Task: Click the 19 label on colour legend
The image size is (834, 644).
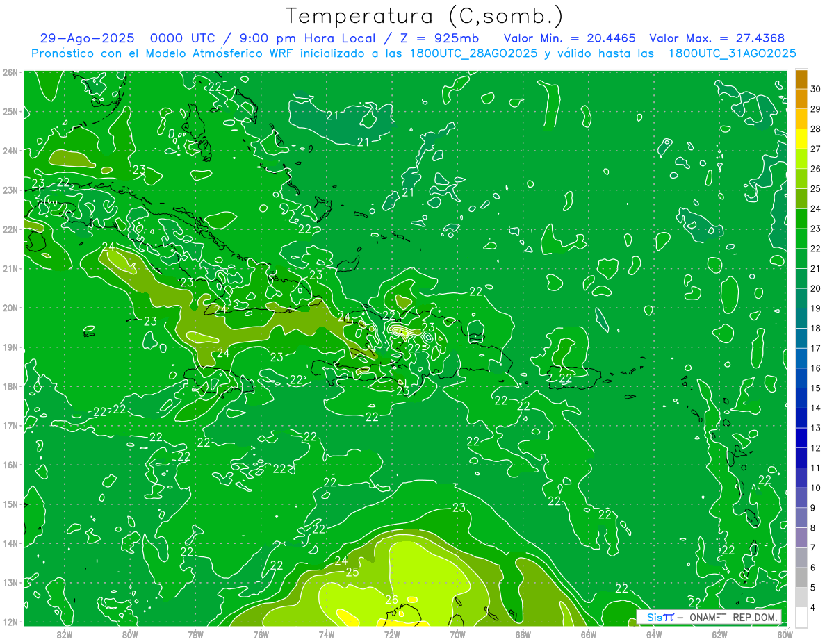Action: pos(815,308)
